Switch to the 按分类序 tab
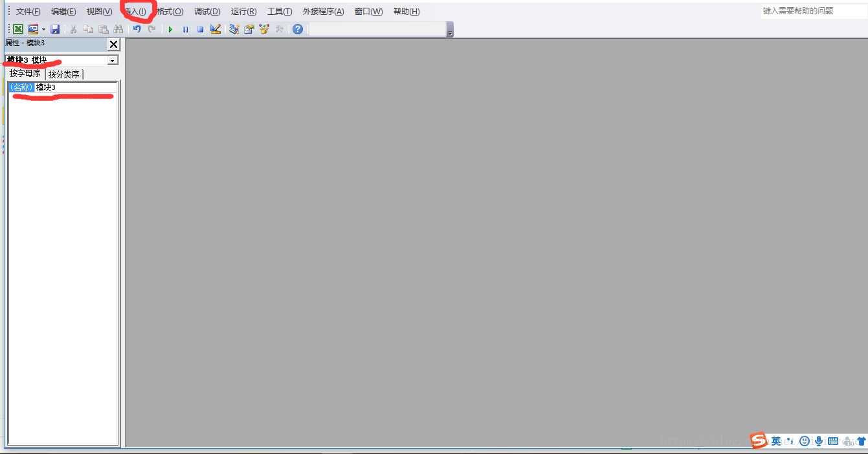This screenshot has height=454, width=868. point(64,74)
